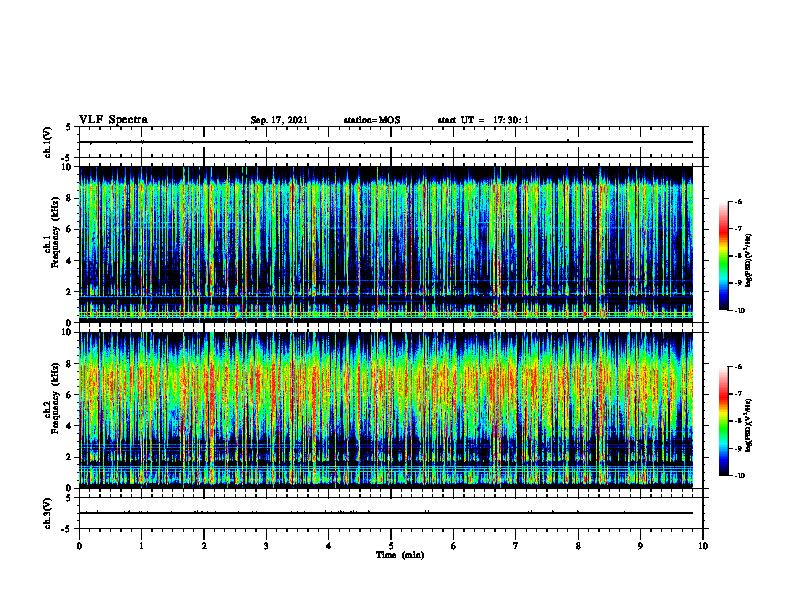Click the ch.1 voltage waveform trace

(x=386, y=142)
